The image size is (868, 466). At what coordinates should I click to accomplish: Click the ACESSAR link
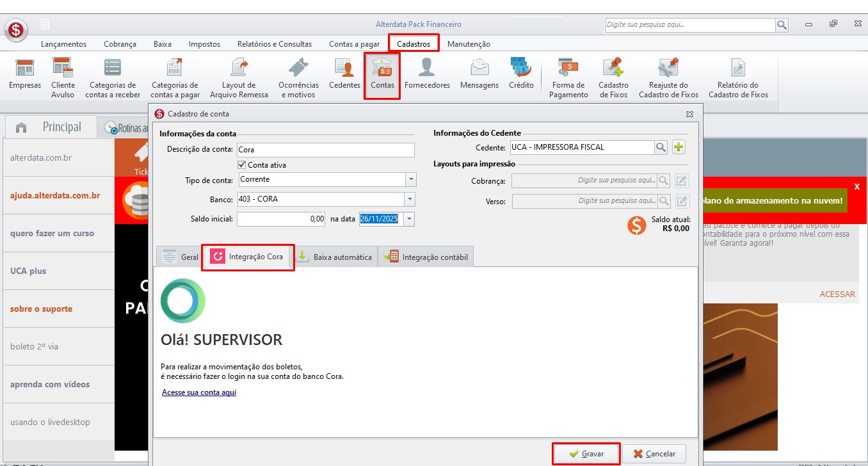[837, 294]
